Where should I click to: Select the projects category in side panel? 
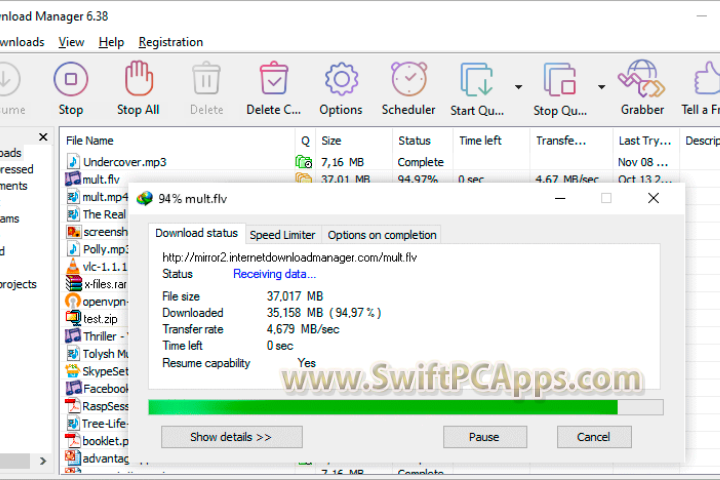tap(18, 284)
